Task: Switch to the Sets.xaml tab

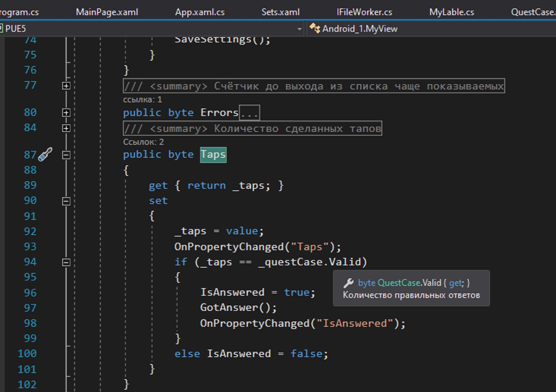Action: [x=280, y=12]
